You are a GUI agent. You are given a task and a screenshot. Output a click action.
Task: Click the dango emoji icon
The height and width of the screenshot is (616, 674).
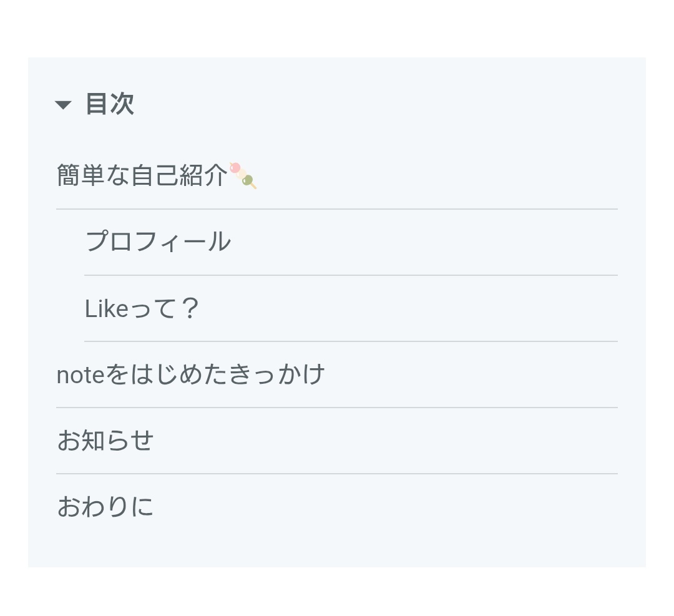[243, 175]
